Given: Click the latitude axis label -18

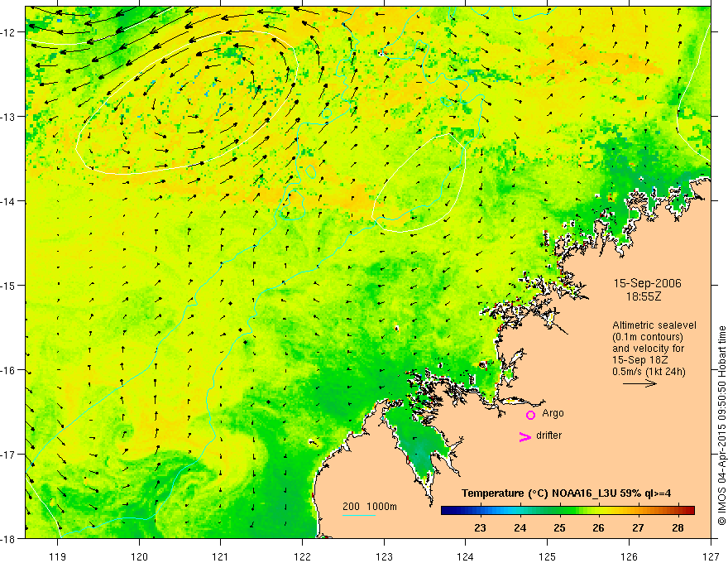Looking at the screenshot, I should point(9,539).
